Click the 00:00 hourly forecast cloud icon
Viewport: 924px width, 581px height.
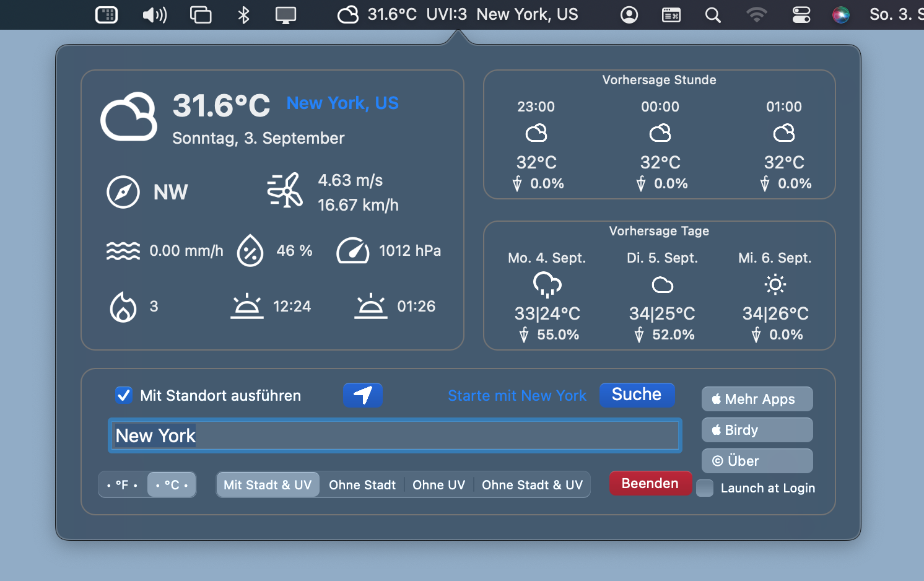click(x=660, y=133)
